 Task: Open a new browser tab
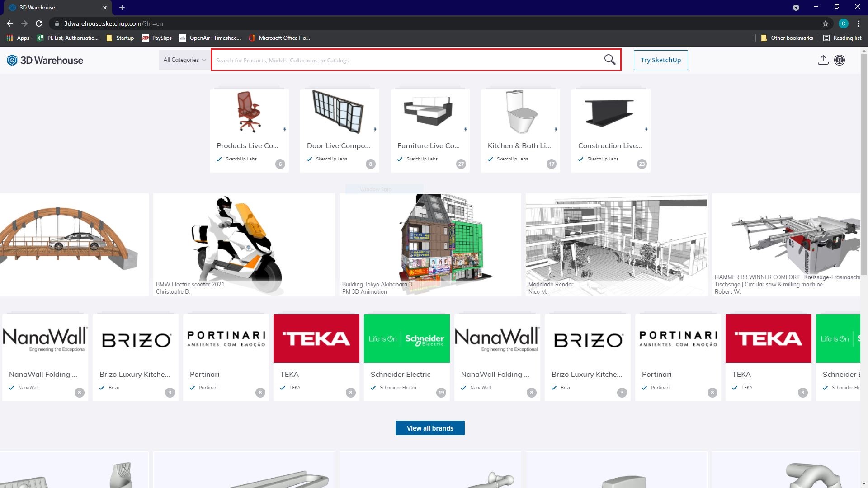[122, 8]
